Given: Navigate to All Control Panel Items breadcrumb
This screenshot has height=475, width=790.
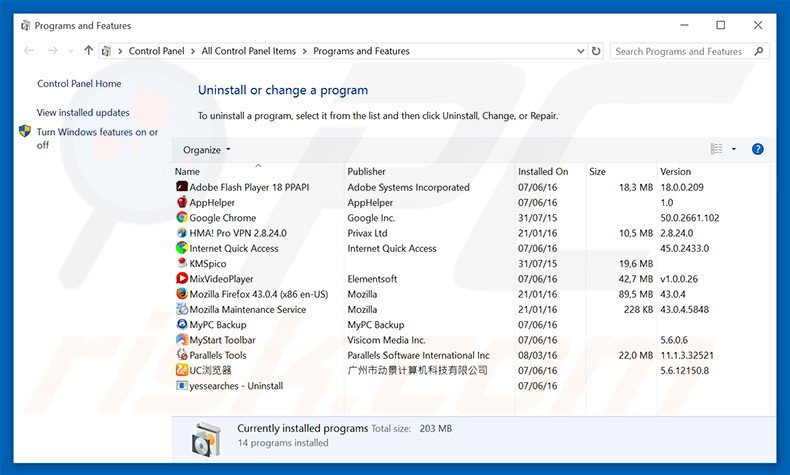Looking at the screenshot, I should 249,51.
